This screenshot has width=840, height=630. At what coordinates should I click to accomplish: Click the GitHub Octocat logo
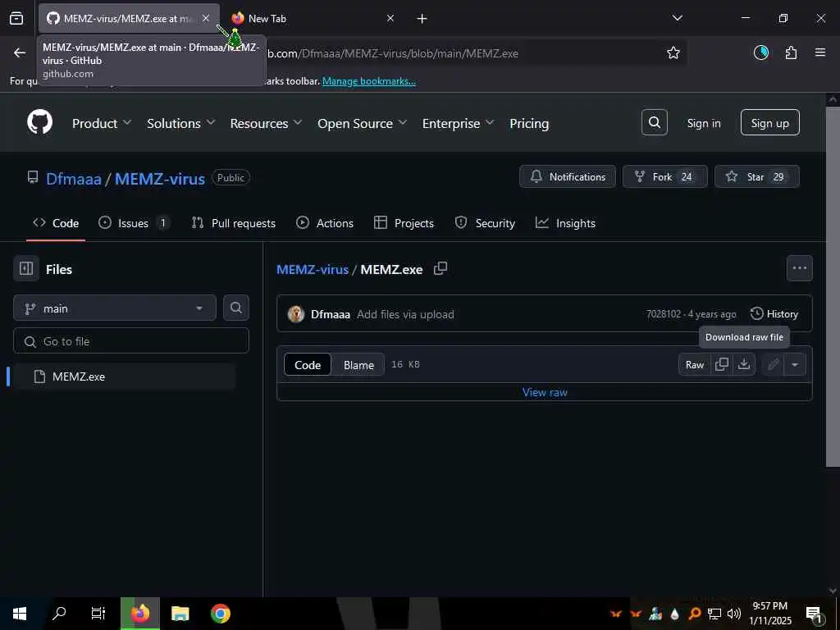coord(40,123)
